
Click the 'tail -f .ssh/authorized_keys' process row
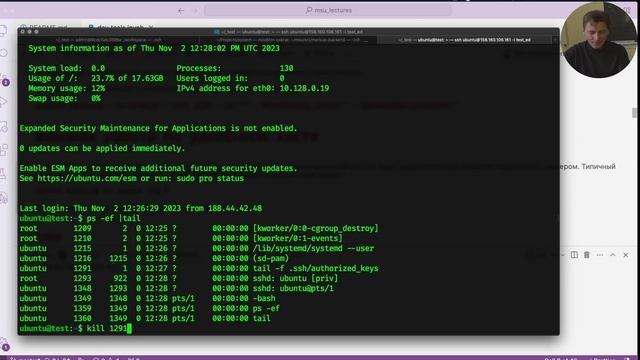[199, 268]
